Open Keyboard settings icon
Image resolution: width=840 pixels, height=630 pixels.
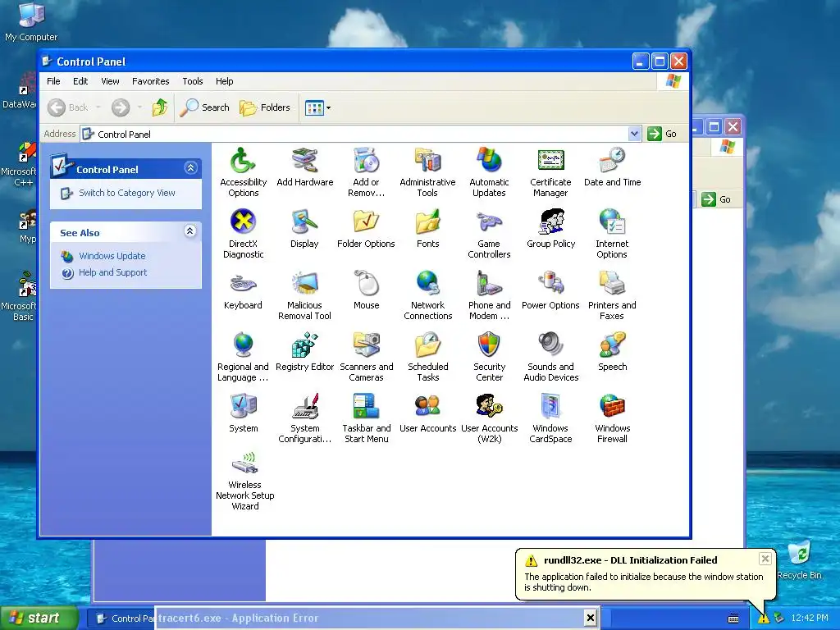(243, 290)
